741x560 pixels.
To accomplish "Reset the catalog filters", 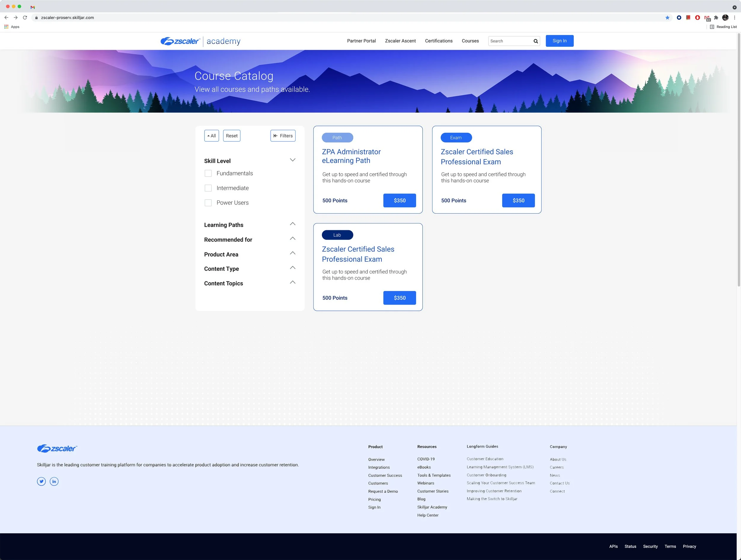I will click(231, 136).
